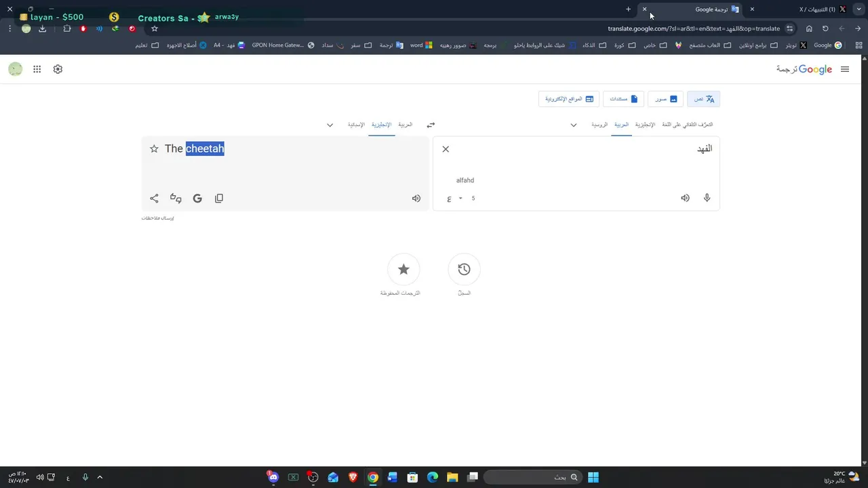Select the Text translation mode

click(x=703, y=99)
